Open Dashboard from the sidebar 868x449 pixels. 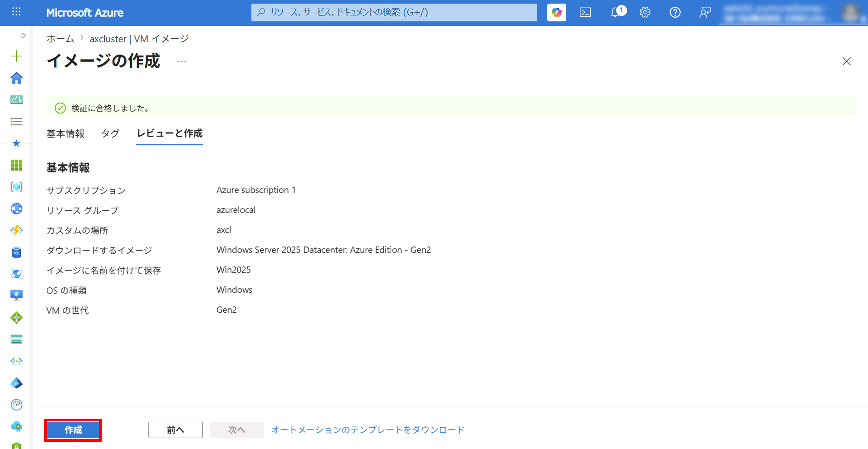tap(16, 100)
